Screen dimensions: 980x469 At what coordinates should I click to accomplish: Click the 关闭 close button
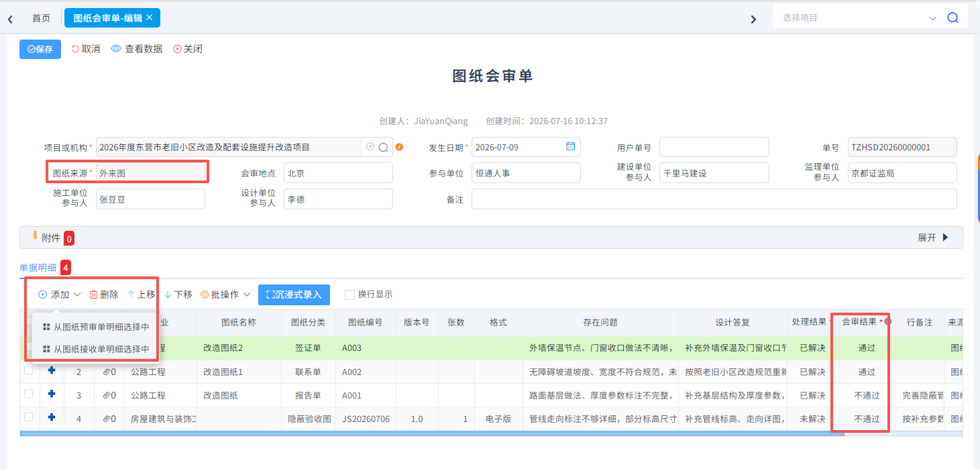(188, 49)
